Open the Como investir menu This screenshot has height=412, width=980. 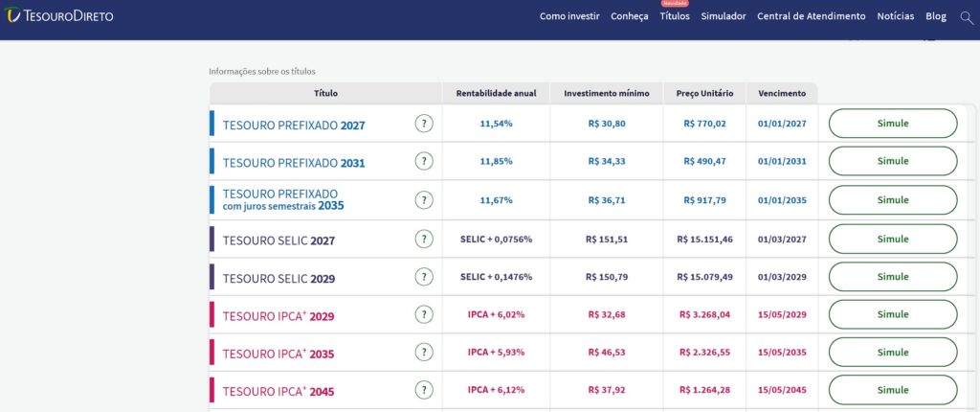coord(569,16)
